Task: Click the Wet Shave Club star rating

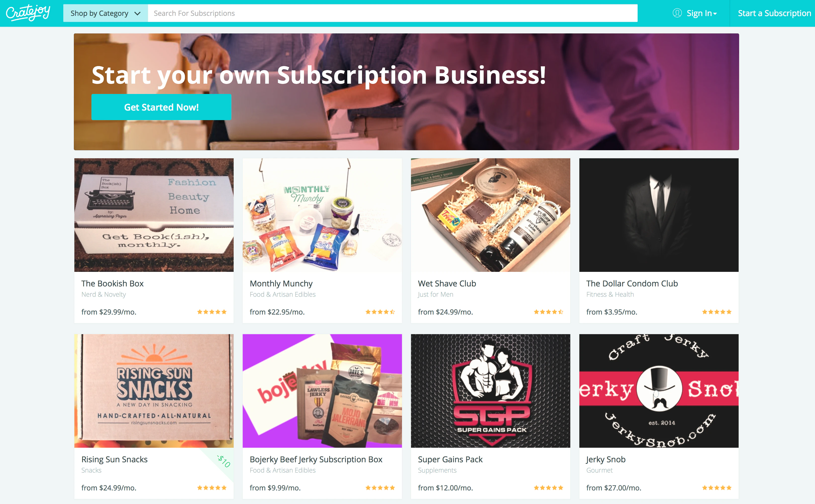Action: click(549, 312)
